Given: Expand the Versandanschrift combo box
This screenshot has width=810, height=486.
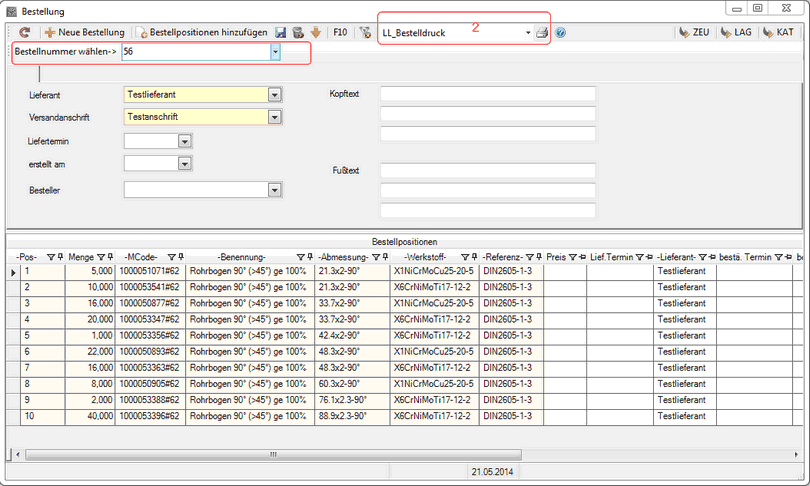Looking at the screenshot, I should coord(273,117).
